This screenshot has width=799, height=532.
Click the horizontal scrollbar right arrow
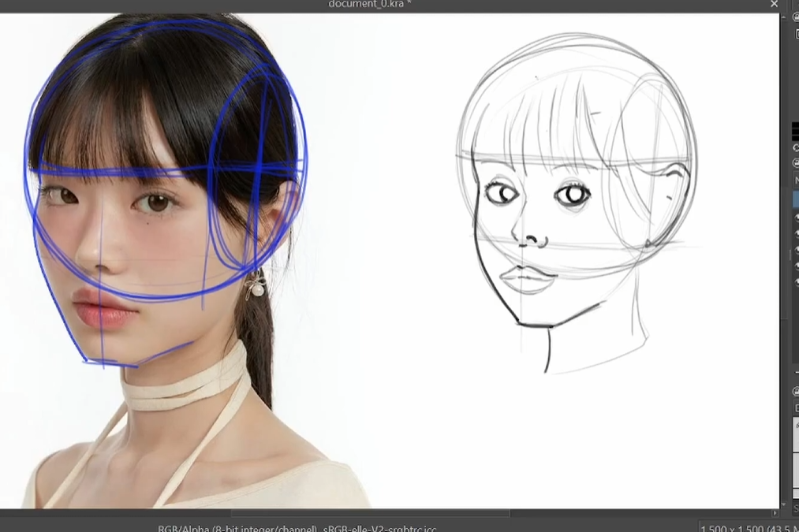point(775,513)
